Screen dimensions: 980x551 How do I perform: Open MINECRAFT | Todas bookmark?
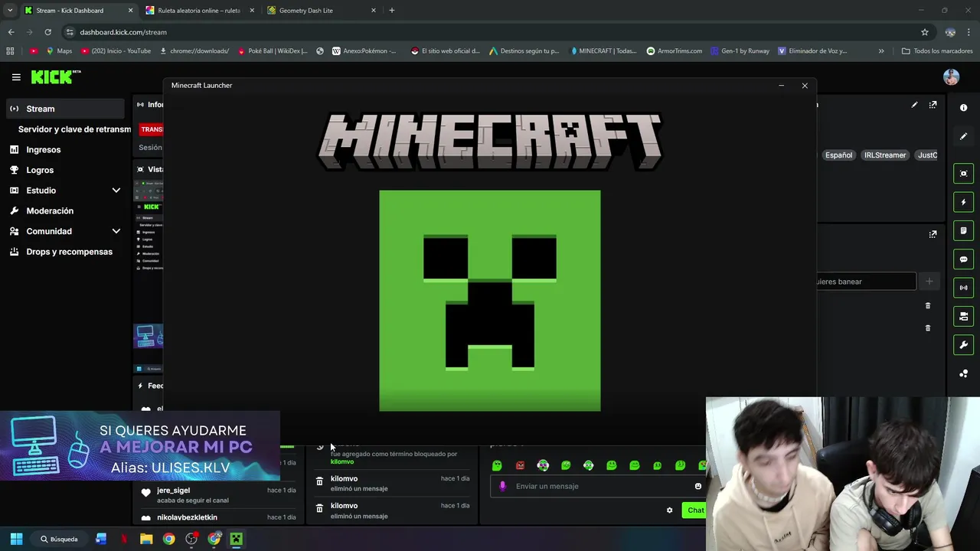(603, 51)
